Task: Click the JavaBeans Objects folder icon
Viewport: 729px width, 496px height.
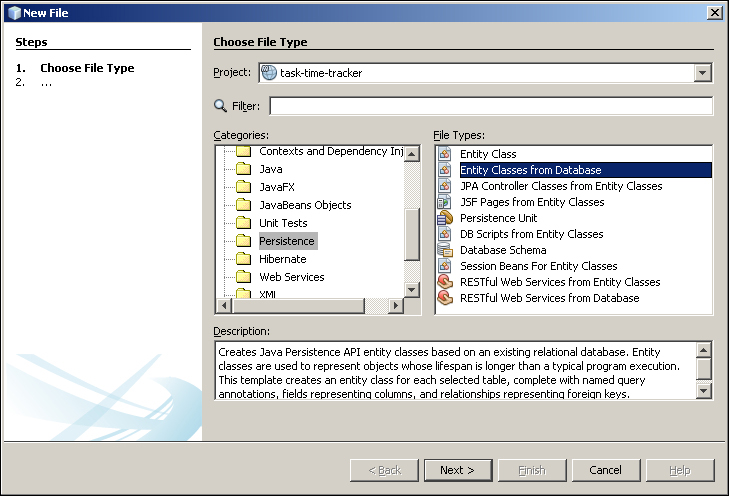Action: pos(243,205)
